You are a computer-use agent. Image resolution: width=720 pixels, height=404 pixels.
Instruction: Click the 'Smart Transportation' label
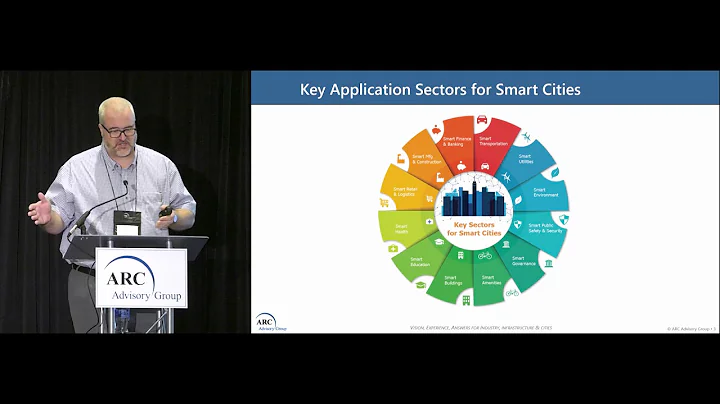click(x=494, y=141)
